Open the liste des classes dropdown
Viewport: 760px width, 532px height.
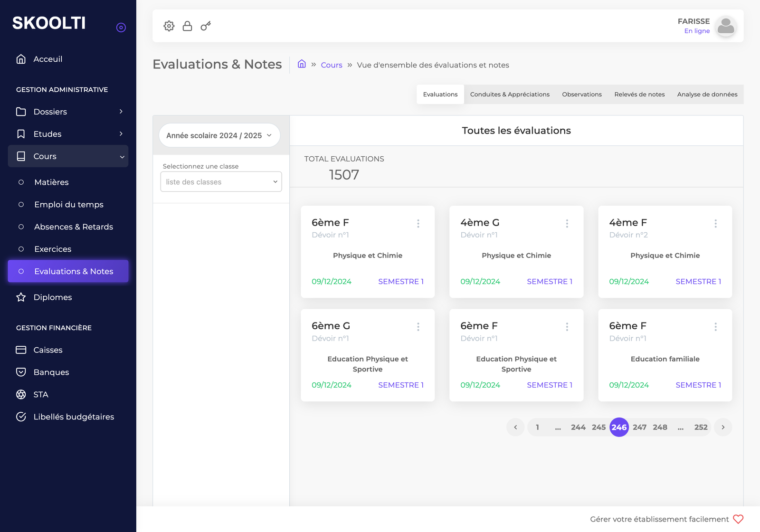[x=221, y=182]
